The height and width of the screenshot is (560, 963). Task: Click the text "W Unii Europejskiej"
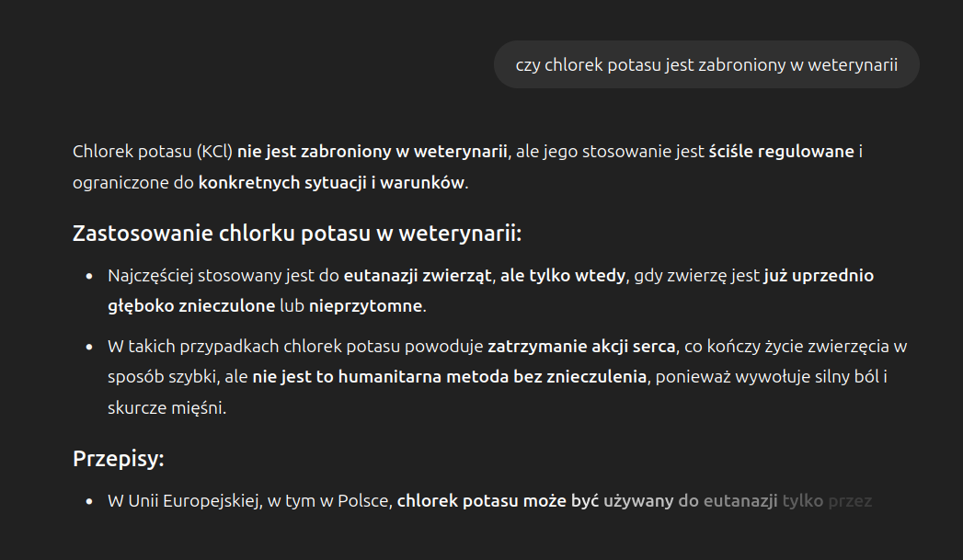coord(183,501)
